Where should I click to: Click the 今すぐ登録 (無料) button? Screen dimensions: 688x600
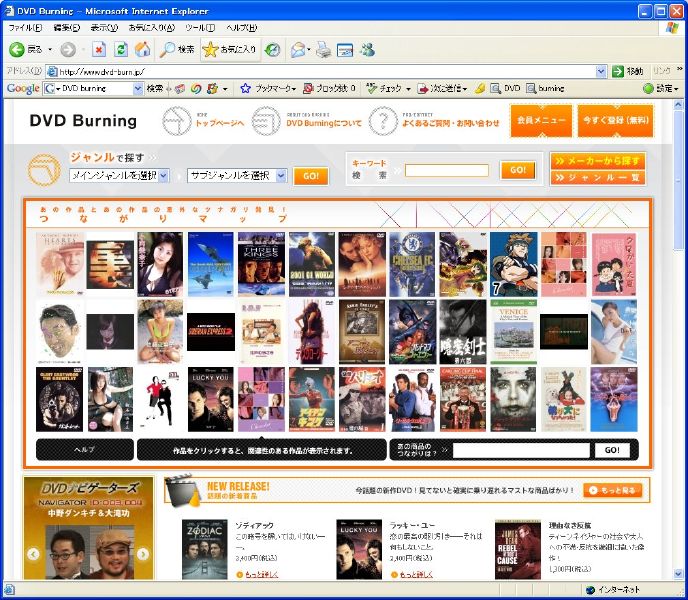coord(614,120)
